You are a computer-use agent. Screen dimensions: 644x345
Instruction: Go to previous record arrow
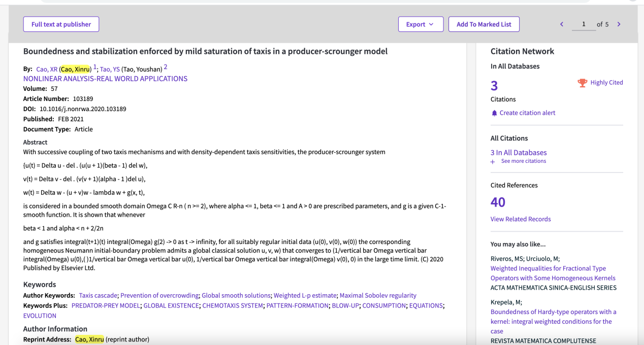562,24
